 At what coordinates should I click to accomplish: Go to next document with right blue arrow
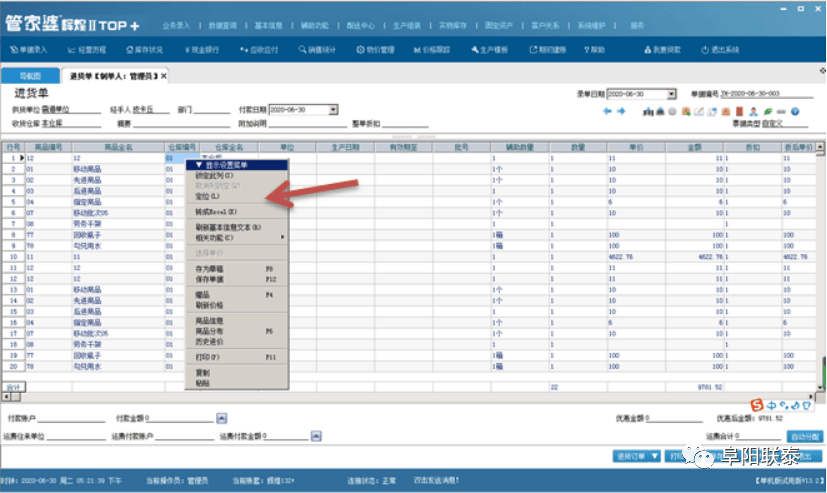pyautogui.click(x=621, y=111)
